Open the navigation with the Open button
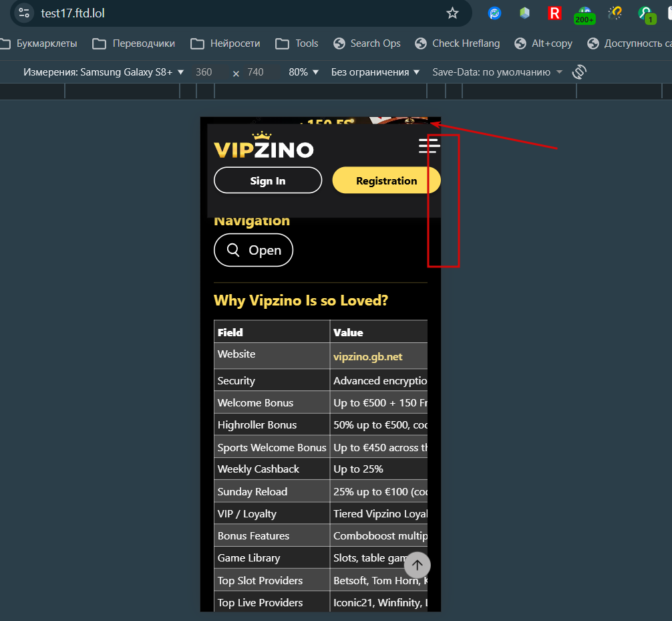Viewport: 672px width, 621px height. tap(253, 250)
